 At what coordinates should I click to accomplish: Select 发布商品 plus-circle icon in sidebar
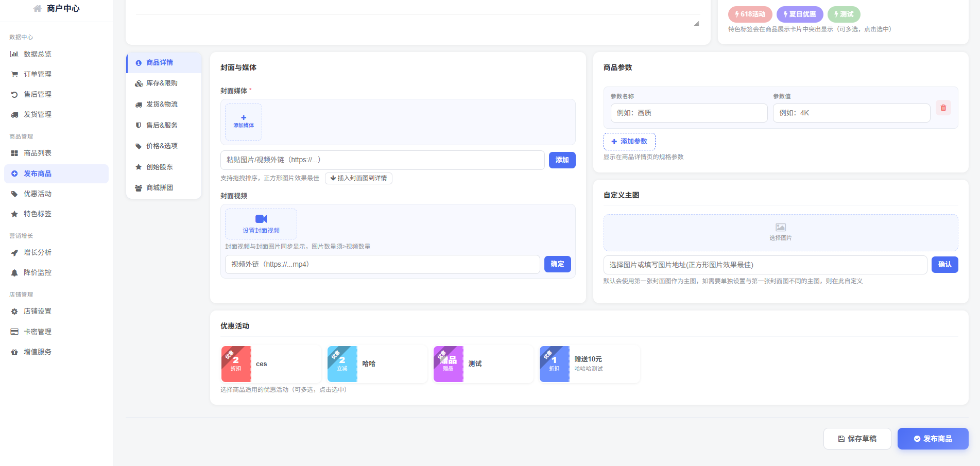[14, 174]
